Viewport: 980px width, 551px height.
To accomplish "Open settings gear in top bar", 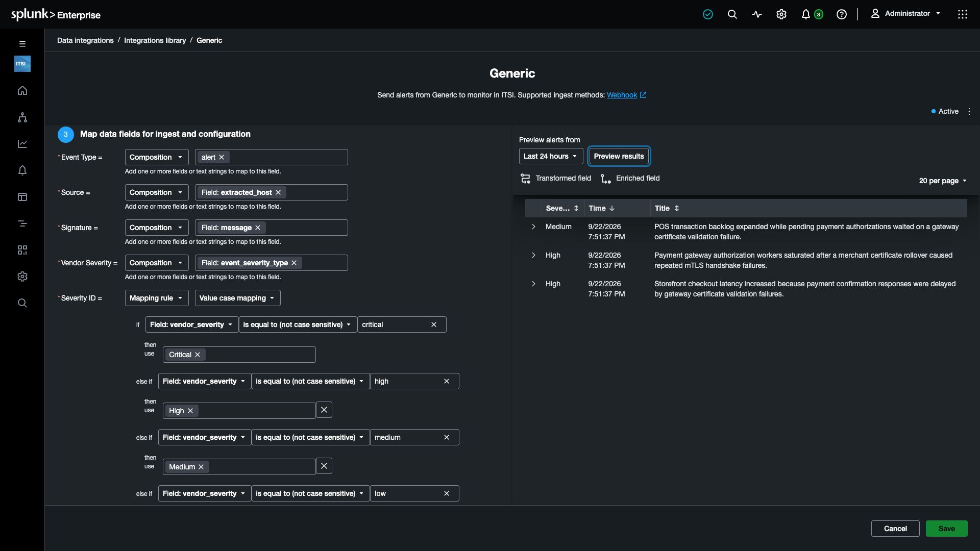I will pos(781,14).
